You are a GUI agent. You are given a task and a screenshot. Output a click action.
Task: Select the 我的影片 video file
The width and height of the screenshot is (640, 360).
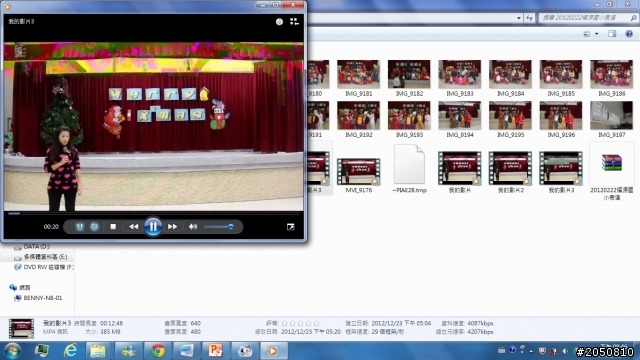pos(460,168)
